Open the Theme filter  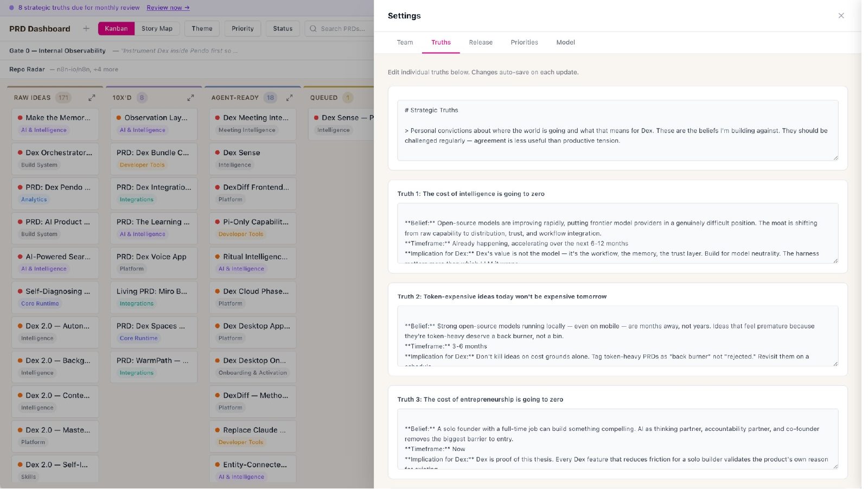click(x=202, y=29)
